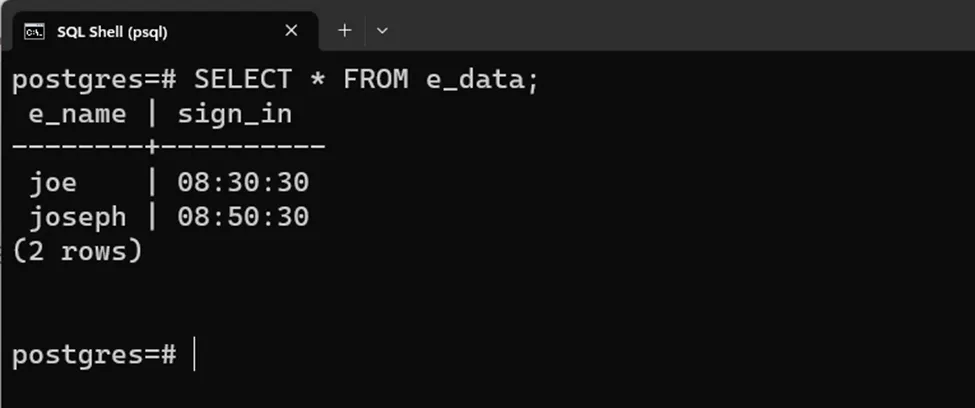975x408 pixels.
Task: Click the first postgres=# prompt before SELECT
Action: 94,80
